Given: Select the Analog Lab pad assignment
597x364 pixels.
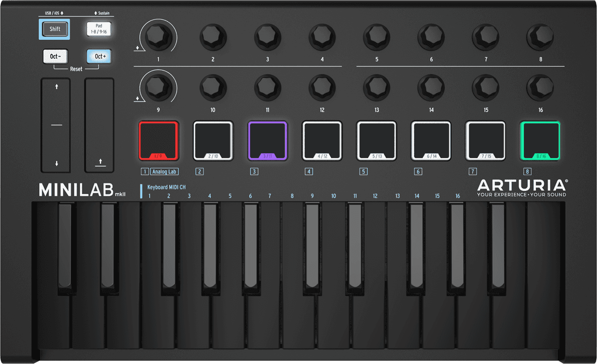Looking at the screenshot, I should (x=164, y=171).
